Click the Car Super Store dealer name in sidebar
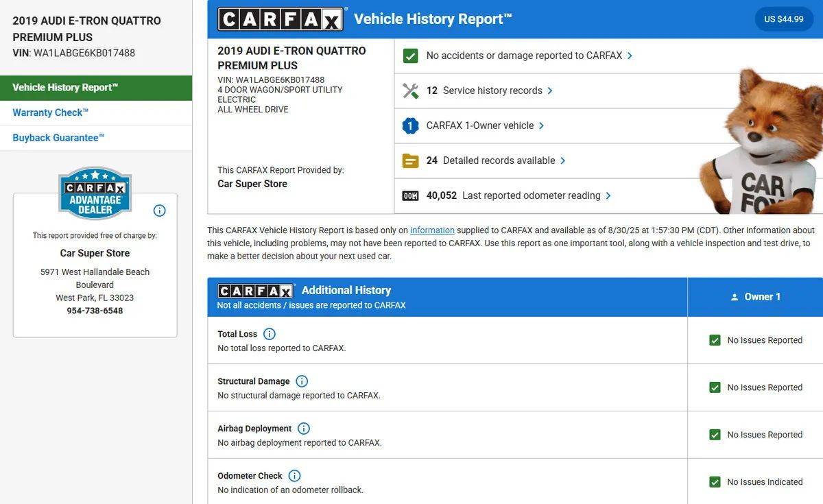Image resolution: width=823 pixels, height=504 pixels. point(95,253)
